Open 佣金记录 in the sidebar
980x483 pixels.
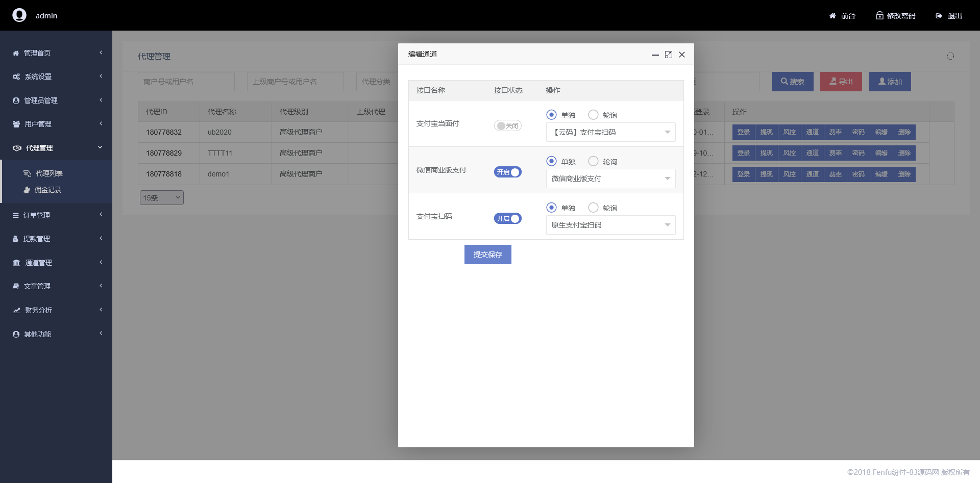tap(47, 190)
